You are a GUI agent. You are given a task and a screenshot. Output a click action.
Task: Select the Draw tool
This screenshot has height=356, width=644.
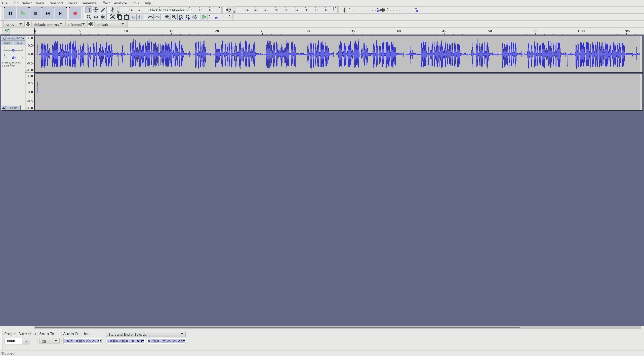103,10
